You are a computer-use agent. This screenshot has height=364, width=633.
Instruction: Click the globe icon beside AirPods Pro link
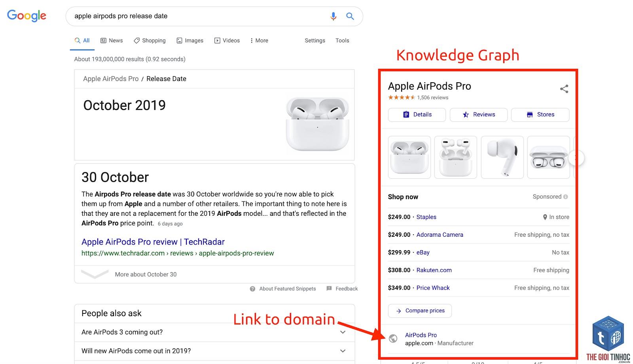[393, 338]
